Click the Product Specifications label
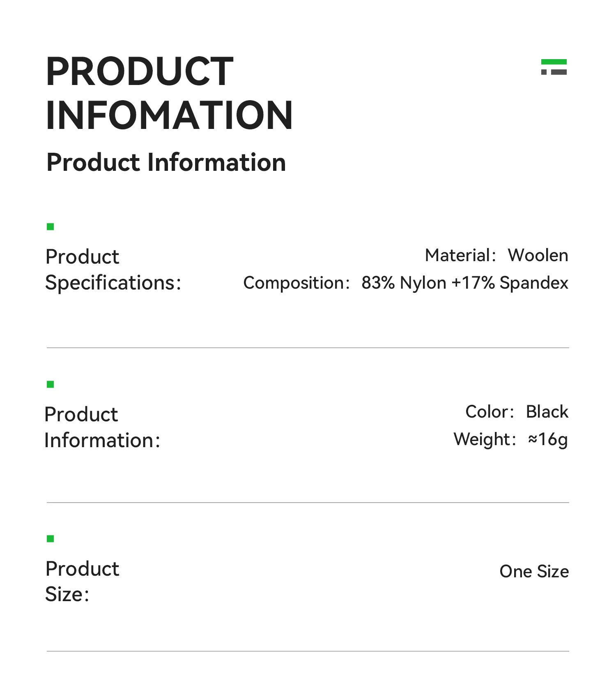Viewport: 616px width, 696px height. point(113,270)
